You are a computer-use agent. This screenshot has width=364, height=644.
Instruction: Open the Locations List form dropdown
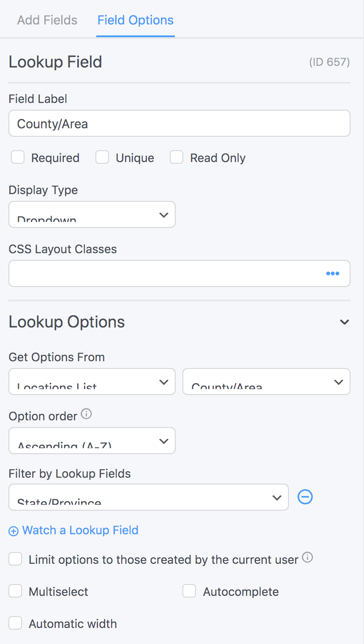pos(92,382)
